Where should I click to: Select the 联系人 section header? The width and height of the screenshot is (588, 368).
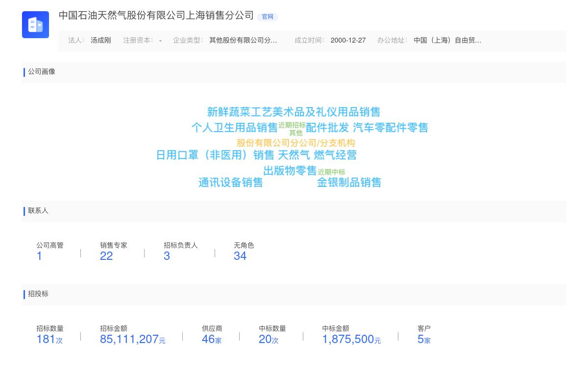click(38, 211)
